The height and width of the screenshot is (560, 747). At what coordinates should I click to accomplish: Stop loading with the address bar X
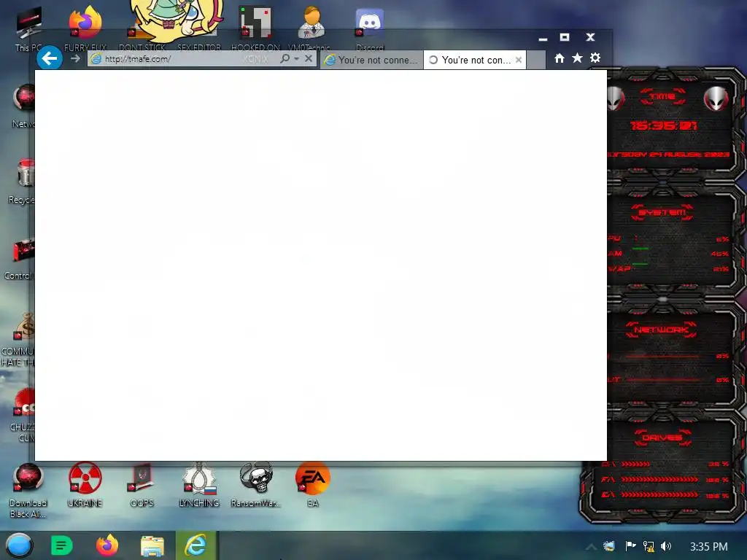[x=309, y=58]
